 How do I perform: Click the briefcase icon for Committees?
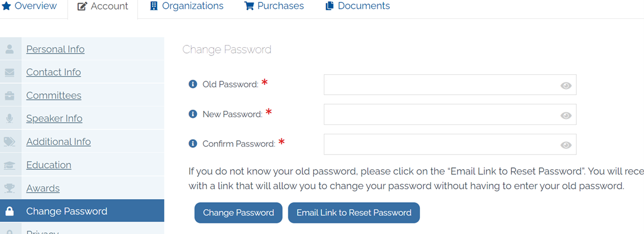tap(9, 95)
